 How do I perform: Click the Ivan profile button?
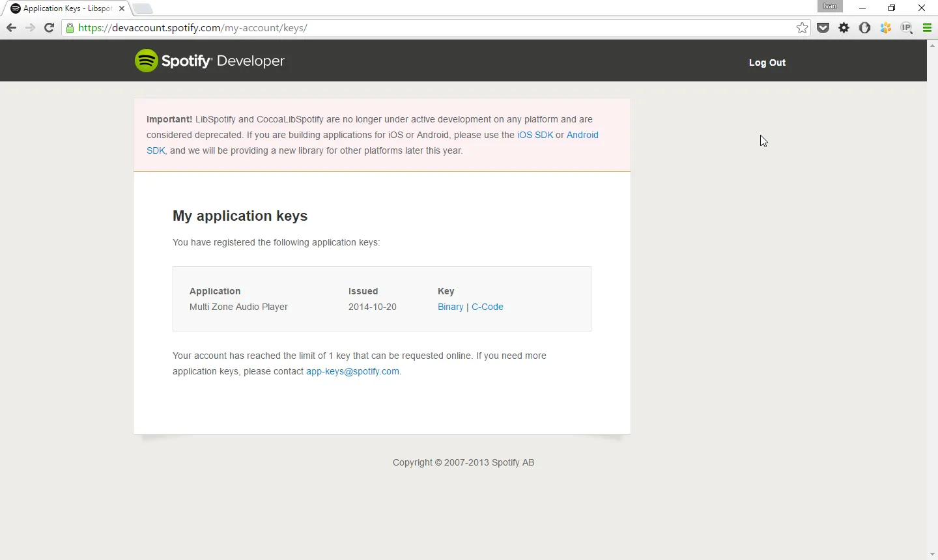[831, 7]
